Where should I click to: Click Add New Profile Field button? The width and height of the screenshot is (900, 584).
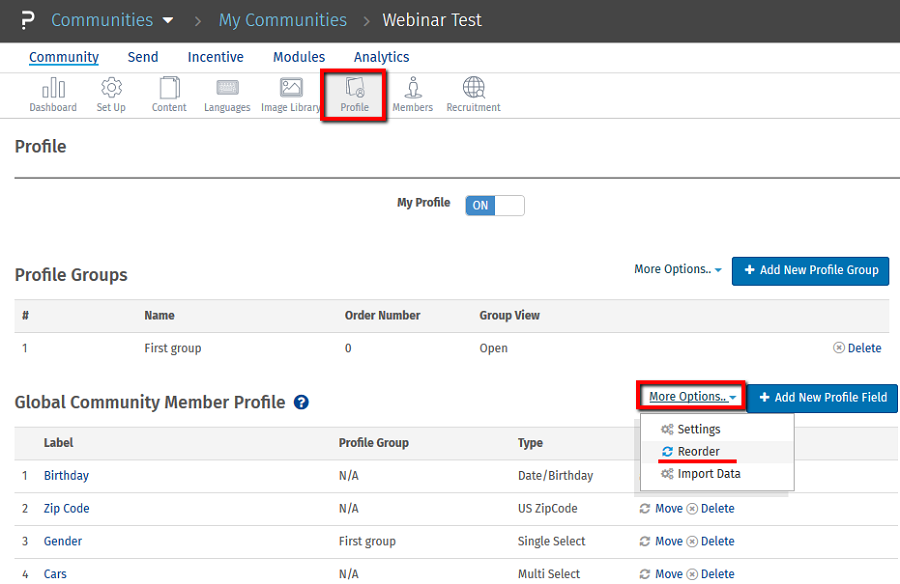822,398
